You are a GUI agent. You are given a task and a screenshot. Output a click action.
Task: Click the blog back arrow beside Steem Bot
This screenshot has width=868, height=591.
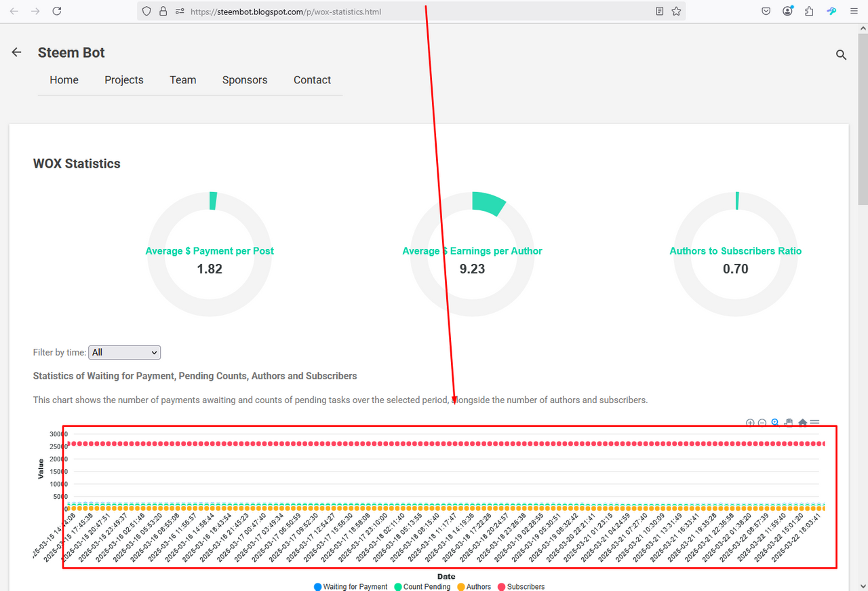[17, 52]
